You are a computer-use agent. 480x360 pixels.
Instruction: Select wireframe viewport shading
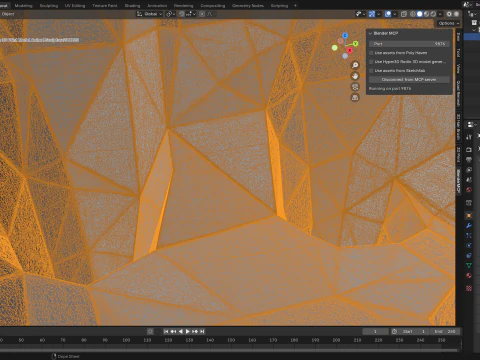point(413,14)
